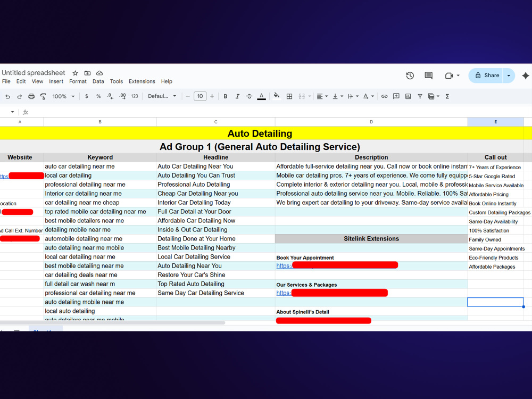
Task: Print the spreadsheet with printer icon
Action: click(x=31, y=96)
